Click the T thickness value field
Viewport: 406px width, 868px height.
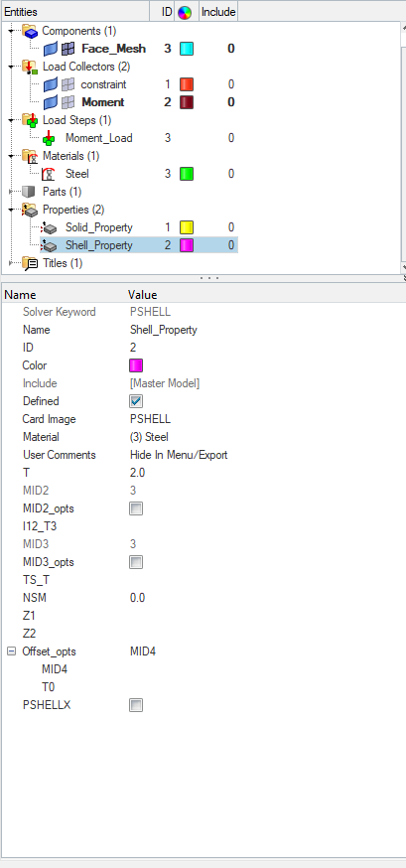(138, 473)
